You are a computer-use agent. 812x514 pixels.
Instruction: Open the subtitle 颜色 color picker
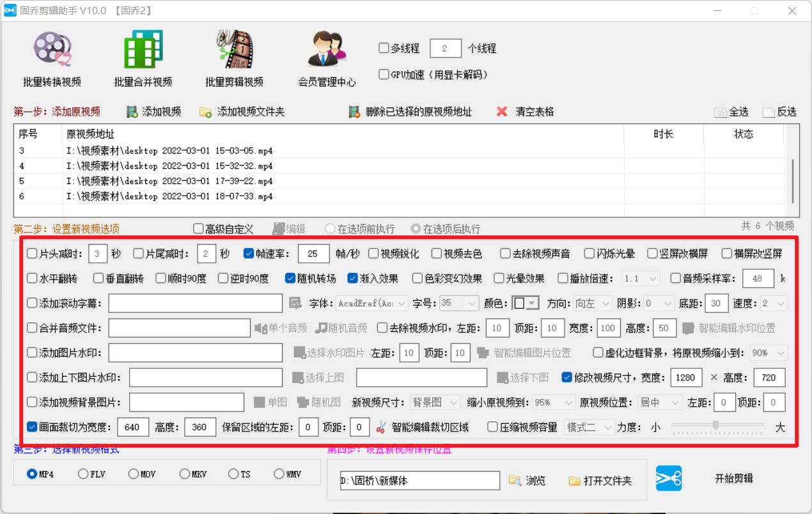point(527,303)
